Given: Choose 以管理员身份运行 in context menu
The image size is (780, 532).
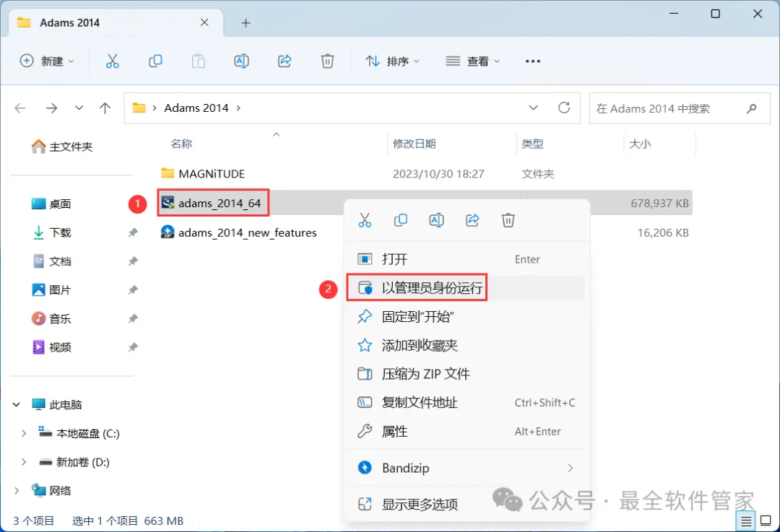Looking at the screenshot, I should (x=467, y=288).
